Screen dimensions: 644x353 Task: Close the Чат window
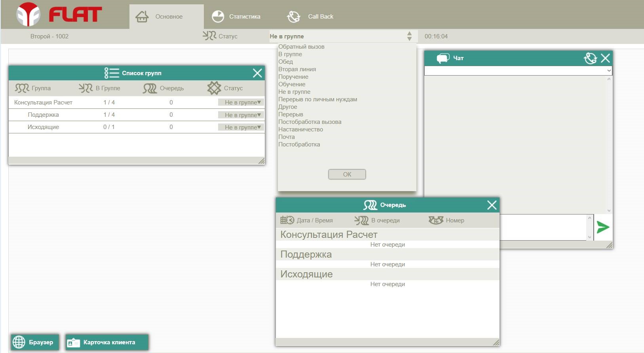point(605,58)
